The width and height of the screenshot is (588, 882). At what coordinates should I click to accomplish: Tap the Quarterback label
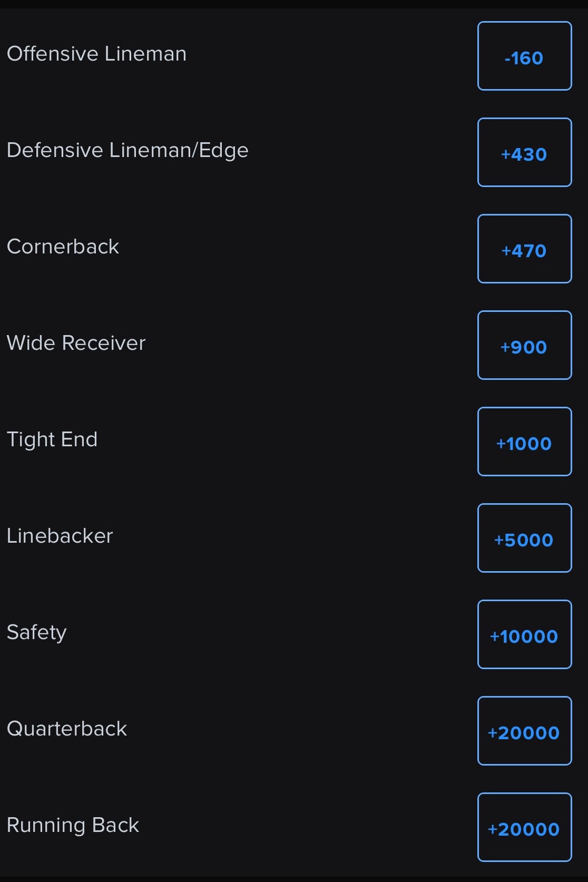[67, 729]
